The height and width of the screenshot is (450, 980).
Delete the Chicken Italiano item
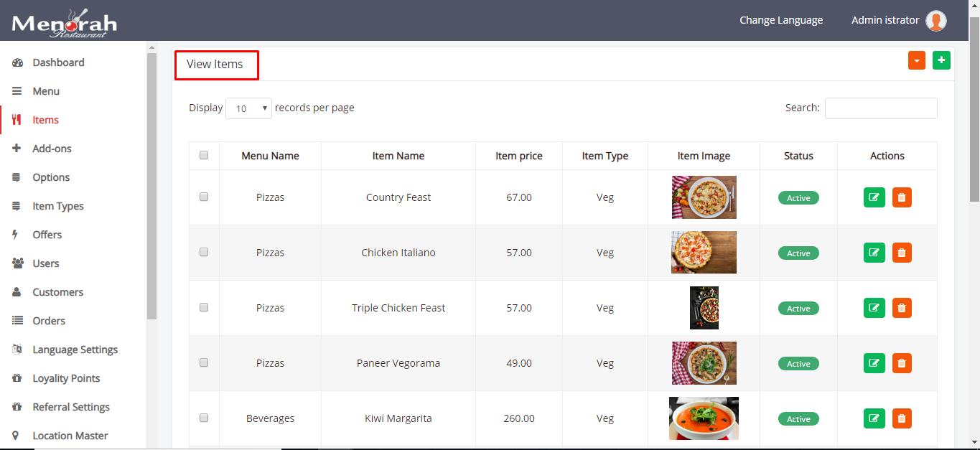tap(902, 253)
